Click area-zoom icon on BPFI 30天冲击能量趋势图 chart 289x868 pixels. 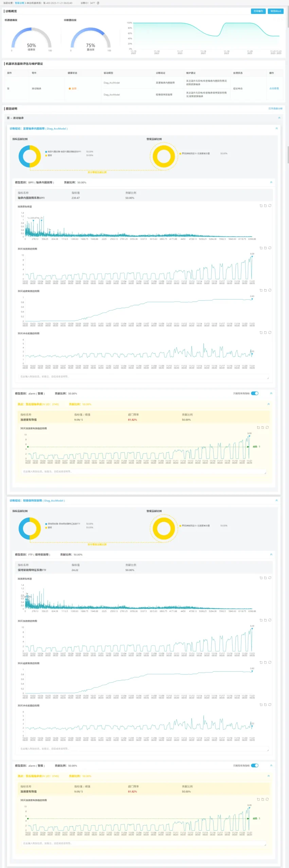click(x=261, y=333)
